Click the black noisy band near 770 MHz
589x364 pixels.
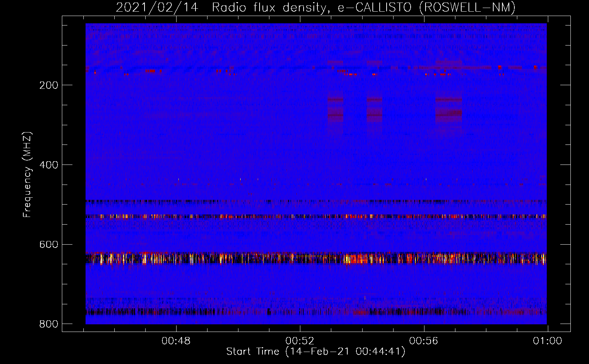click(x=316, y=312)
